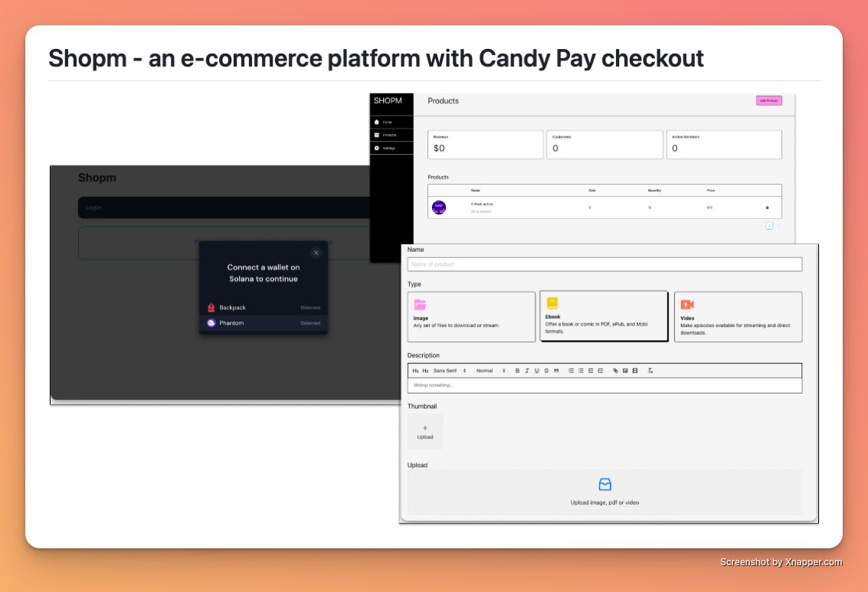Image resolution: width=868 pixels, height=592 pixels.
Task: Toggle strikethrough formatting in description editor
Action: tap(546, 371)
